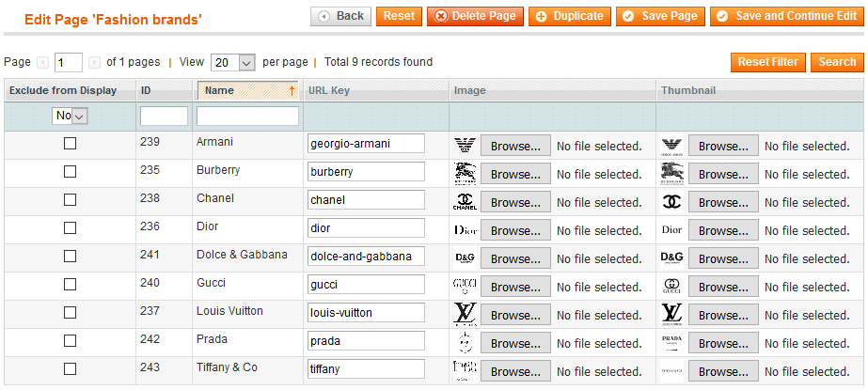Click the Louis Vuitton logo in Thumbnail column
Image resolution: width=868 pixels, height=390 pixels.
672,315
